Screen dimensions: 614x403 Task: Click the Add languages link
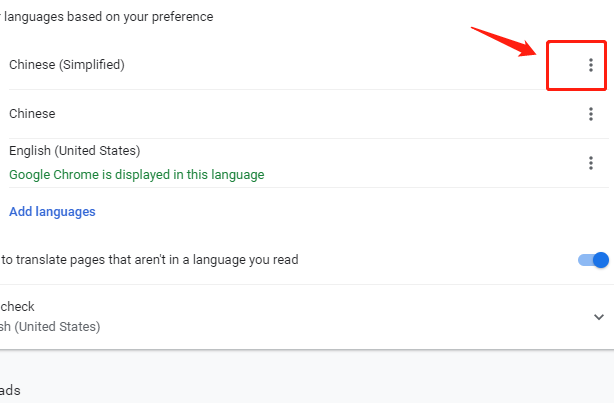pyautogui.click(x=52, y=212)
